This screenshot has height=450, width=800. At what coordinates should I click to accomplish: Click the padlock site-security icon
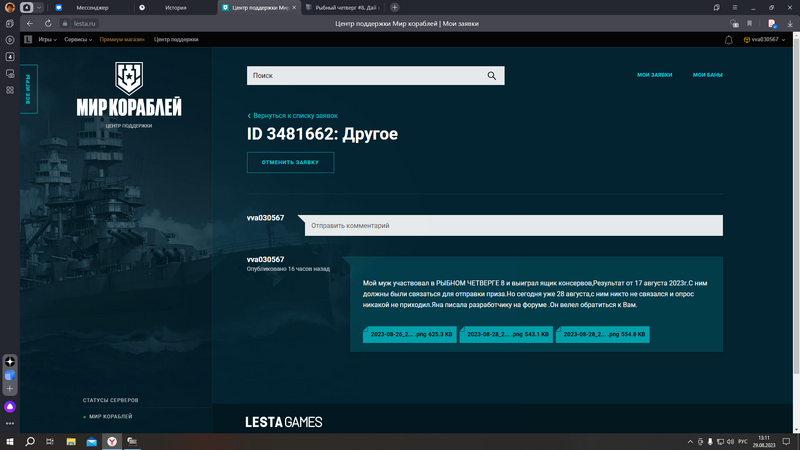65,23
